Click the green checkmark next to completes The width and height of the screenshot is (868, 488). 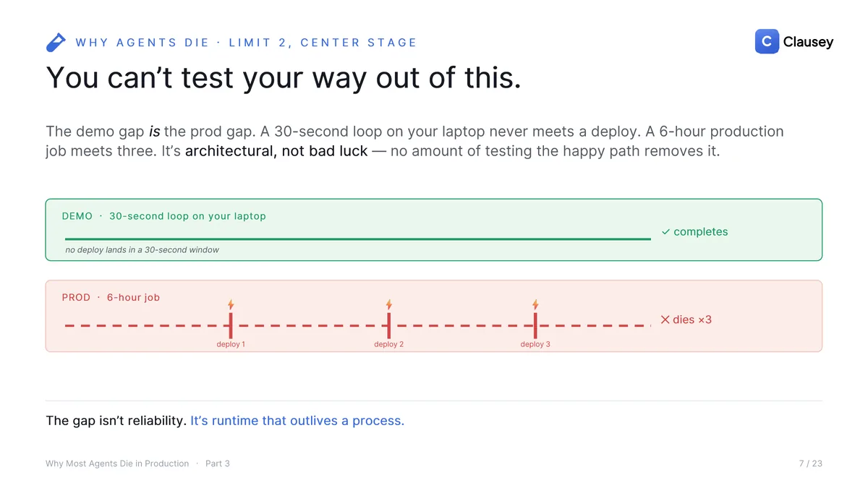665,232
